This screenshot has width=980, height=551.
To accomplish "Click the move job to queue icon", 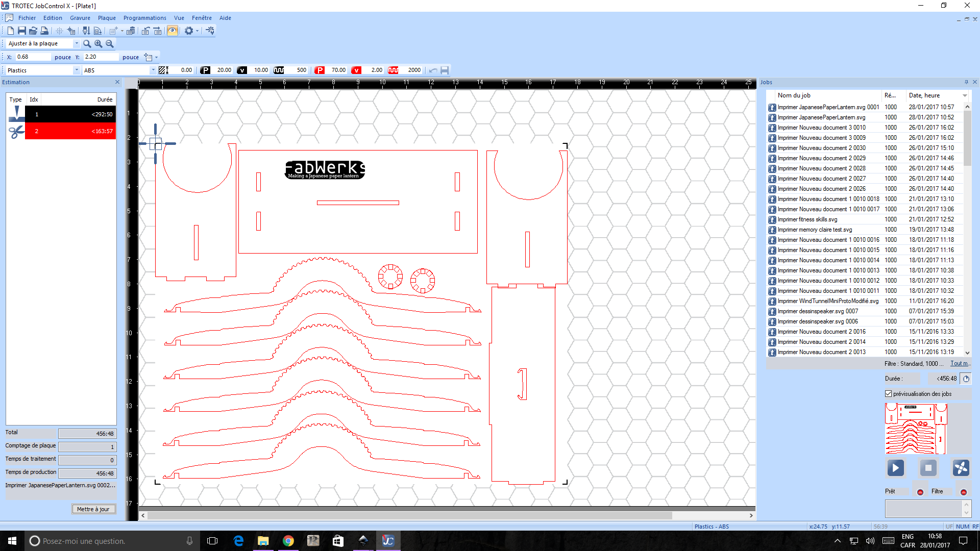I will click(157, 31).
